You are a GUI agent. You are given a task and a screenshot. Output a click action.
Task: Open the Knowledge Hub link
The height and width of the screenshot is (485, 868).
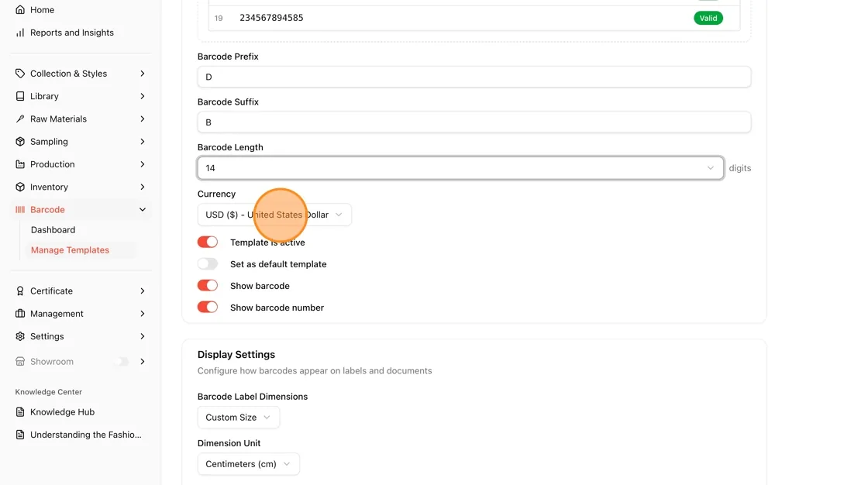coord(63,412)
